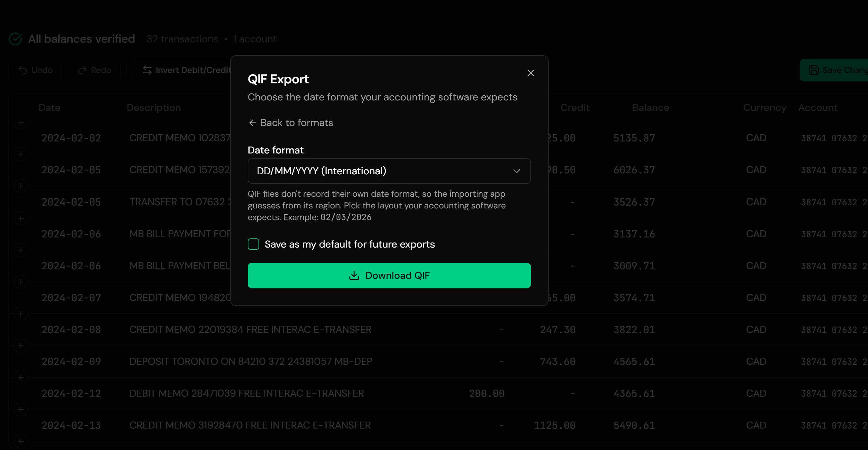The image size is (868, 450).
Task: Click balance value 3137.16
Action: [634, 234]
